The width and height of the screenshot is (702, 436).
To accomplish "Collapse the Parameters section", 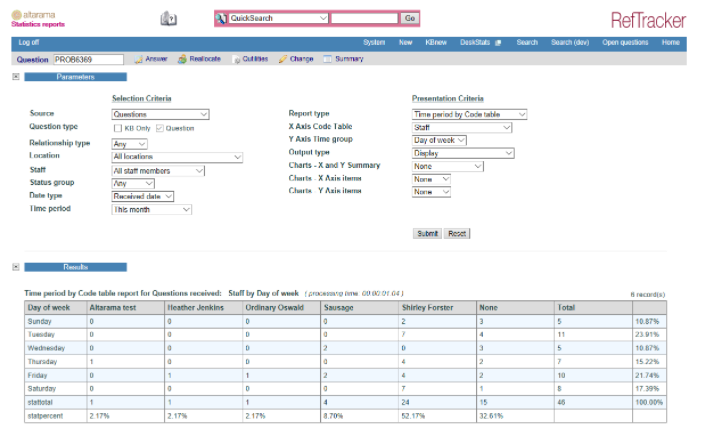I will [16, 77].
